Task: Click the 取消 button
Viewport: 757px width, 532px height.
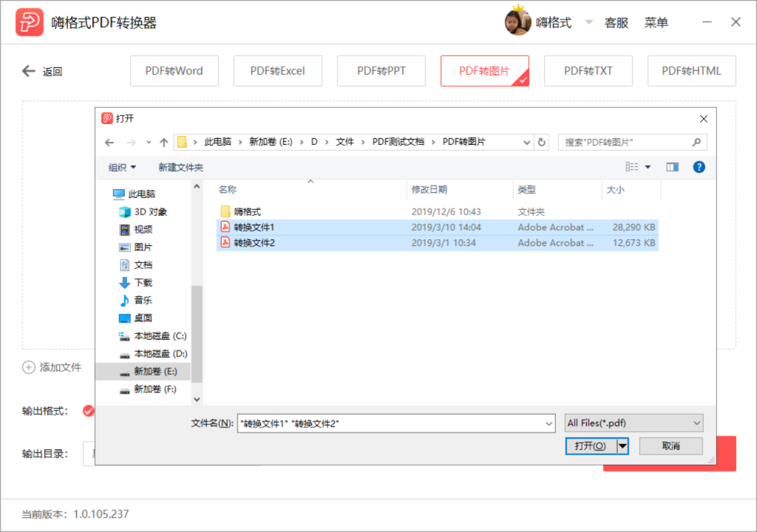Action: [671, 446]
